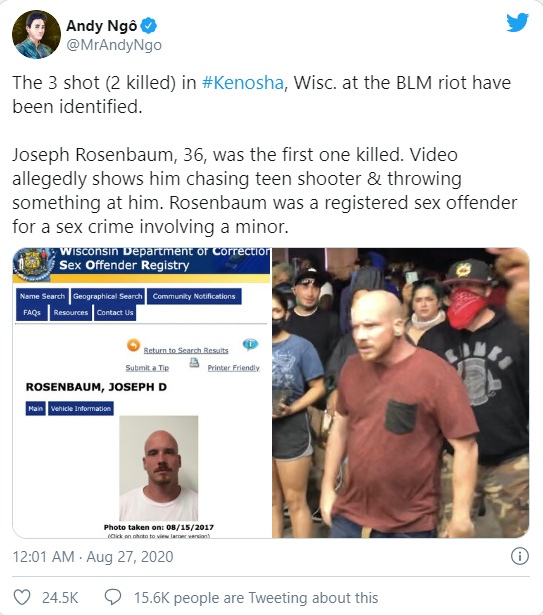Screen dimensions: 543x615
Task: Click the blue verified badge
Action: click(149, 26)
